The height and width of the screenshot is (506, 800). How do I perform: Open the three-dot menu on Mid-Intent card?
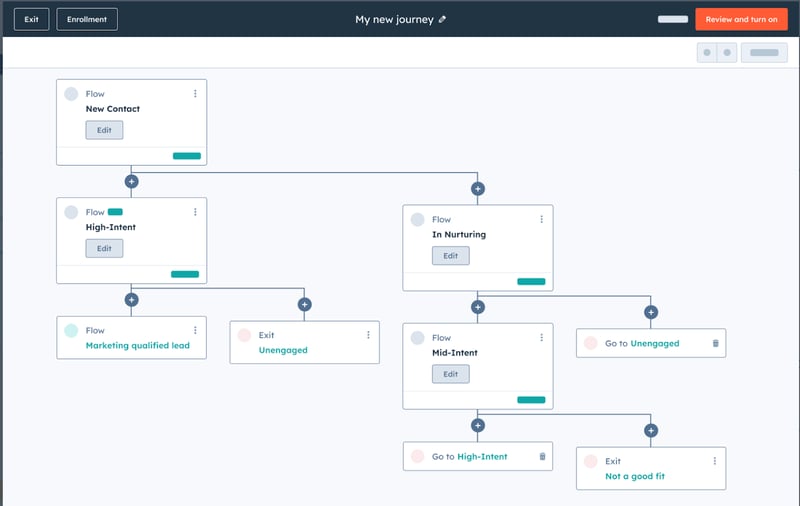541,337
